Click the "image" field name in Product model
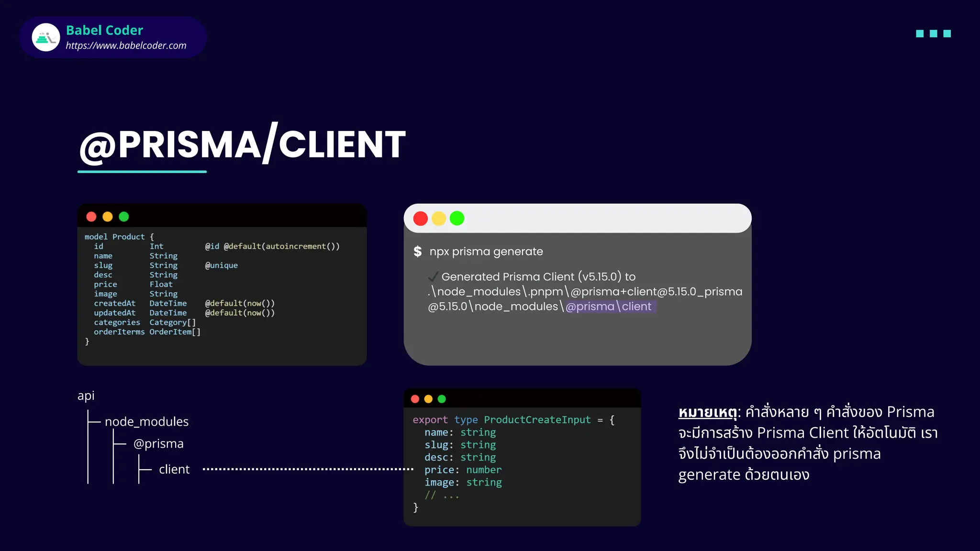The height and width of the screenshot is (551, 980). coord(105,294)
